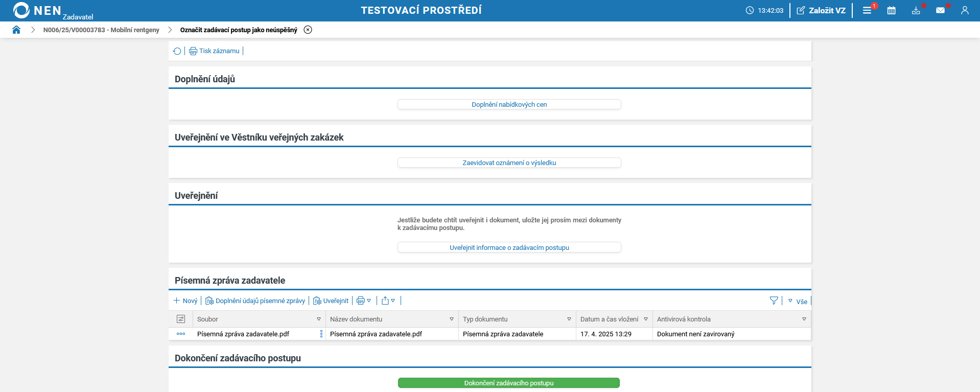This screenshot has height=392, width=980.
Task: Open Datum a čas vložení filter dropdown
Action: 646,319
